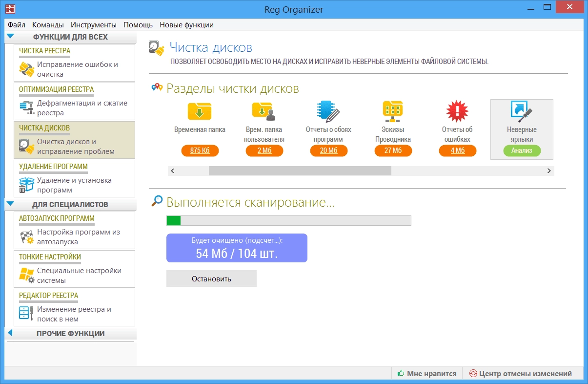
Task: Click the red error reports burst icon
Action: [x=457, y=111]
